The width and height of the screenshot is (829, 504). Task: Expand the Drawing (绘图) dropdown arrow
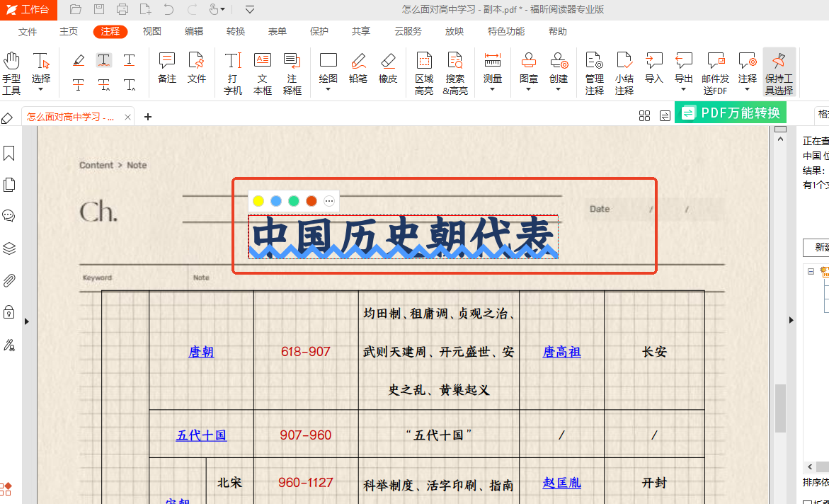tap(328, 89)
